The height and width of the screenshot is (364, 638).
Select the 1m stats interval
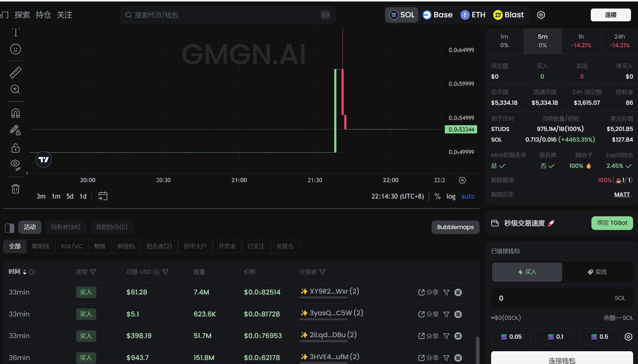point(504,41)
